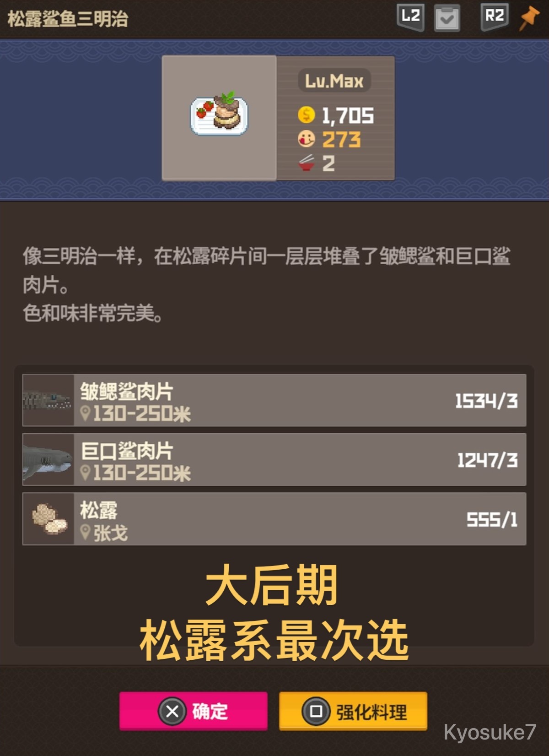Click the gold coin price icon
Image resolution: width=549 pixels, height=756 pixels.
pos(306,114)
